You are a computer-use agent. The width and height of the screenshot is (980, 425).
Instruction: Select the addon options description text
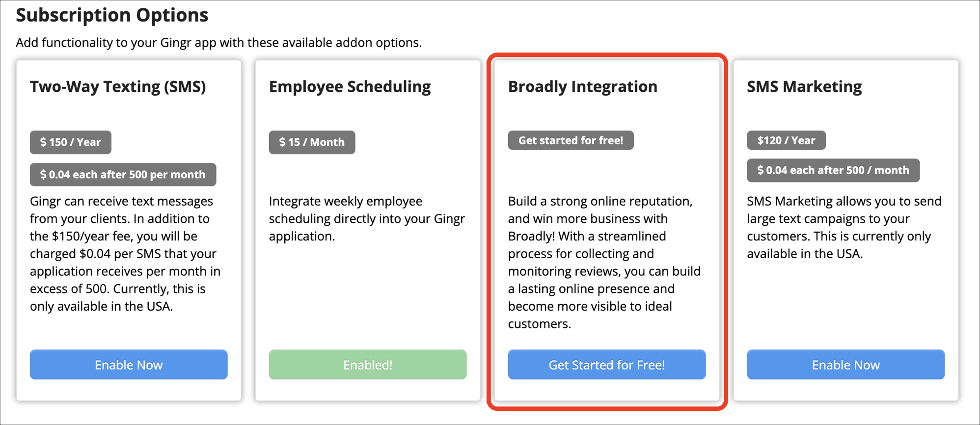(x=219, y=43)
